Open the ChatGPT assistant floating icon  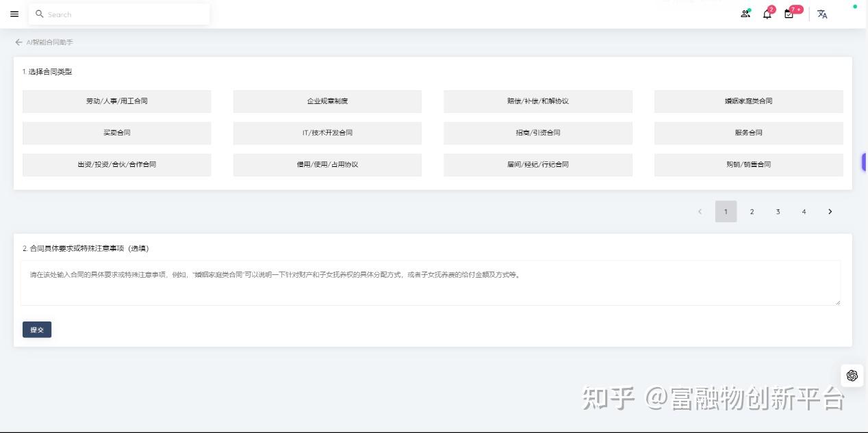[x=852, y=376]
